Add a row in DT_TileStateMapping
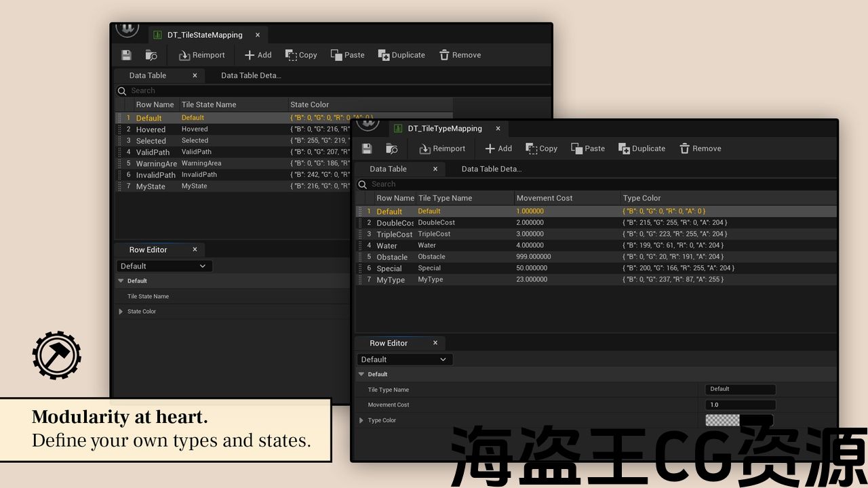The width and height of the screenshot is (868, 488). pos(258,55)
